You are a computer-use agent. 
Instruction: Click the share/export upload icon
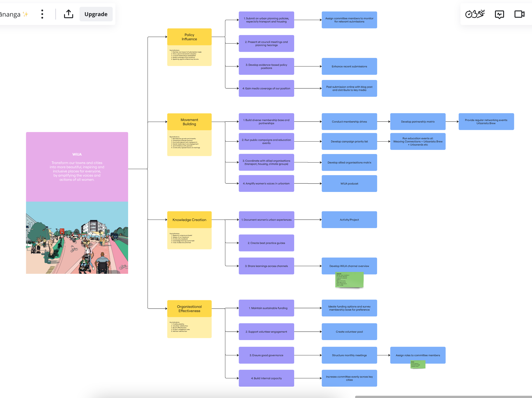click(69, 14)
